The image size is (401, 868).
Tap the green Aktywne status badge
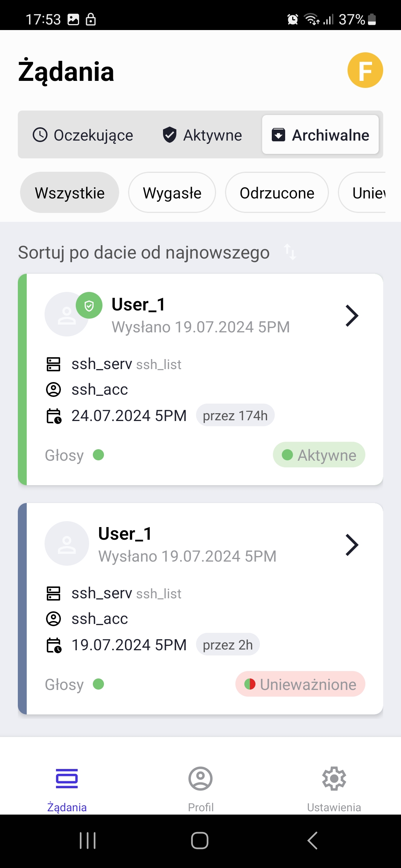click(x=319, y=455)
